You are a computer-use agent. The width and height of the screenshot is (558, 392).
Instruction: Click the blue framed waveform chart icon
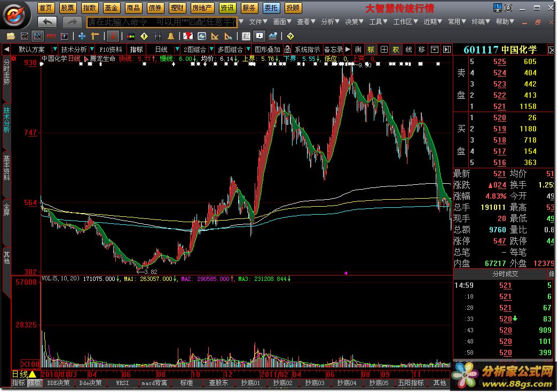[202, 36]
